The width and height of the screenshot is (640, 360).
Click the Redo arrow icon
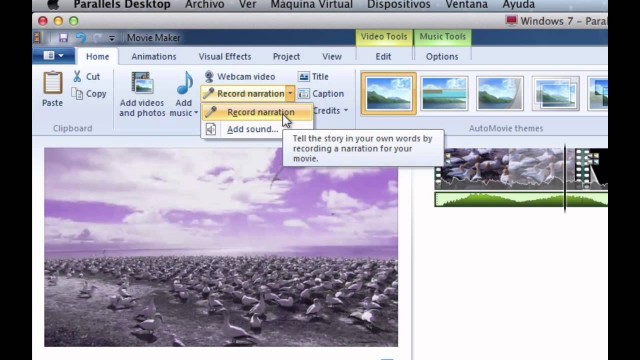(97, 38)
